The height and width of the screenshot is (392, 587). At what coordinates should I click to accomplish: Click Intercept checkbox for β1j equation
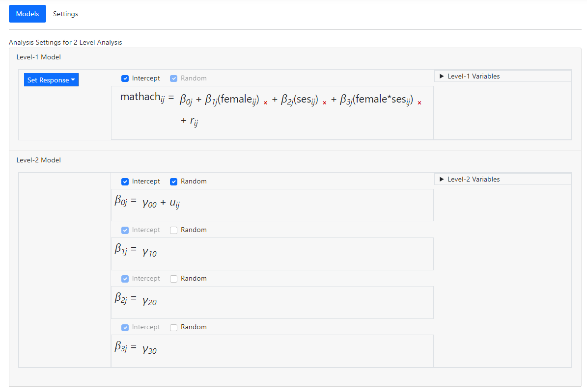pyautogui.click(x=125, y=230)
